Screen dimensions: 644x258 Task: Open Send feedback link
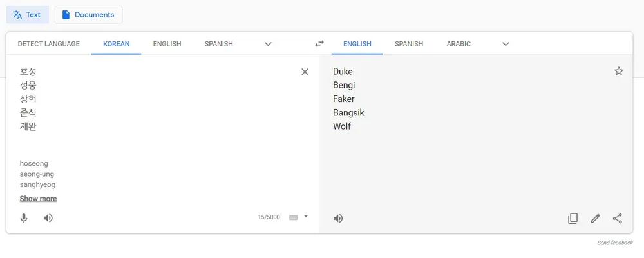615,243
